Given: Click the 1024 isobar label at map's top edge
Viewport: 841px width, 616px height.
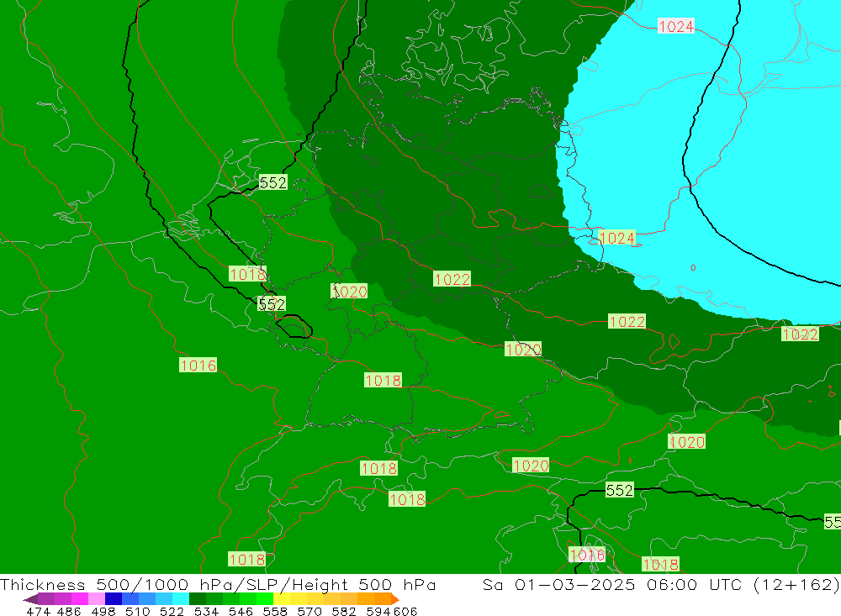Looking at the screenshot, I should (x=676, y=26).
